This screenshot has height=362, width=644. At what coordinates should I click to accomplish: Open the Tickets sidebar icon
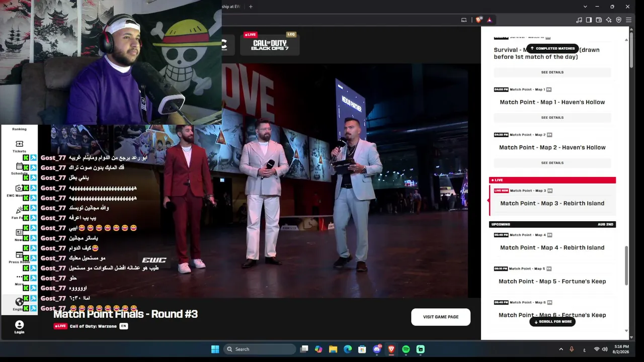pyautogui.click(x=19, y=144)
